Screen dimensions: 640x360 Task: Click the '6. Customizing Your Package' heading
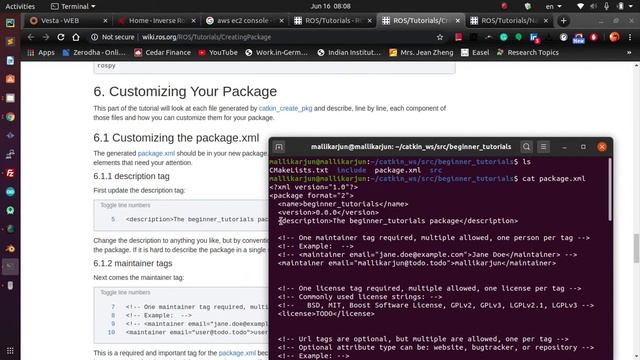tap(185, 91)
